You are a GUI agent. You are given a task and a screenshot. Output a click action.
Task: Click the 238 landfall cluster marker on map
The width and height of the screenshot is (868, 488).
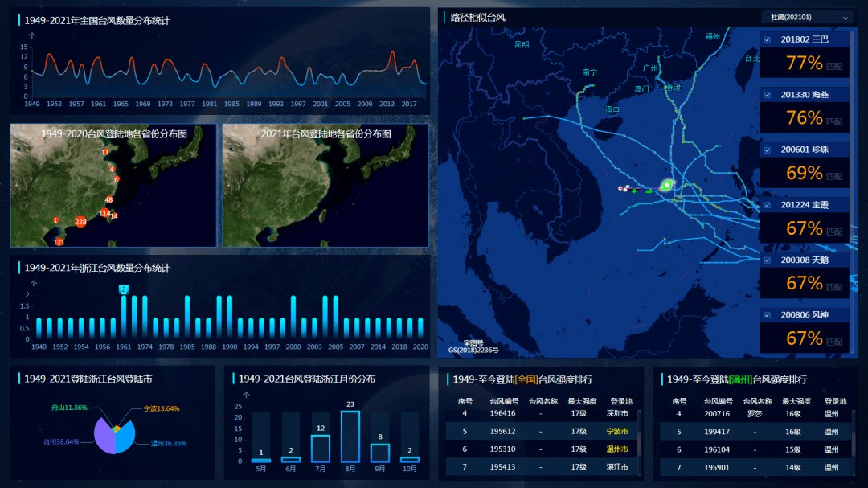tap(80, 222)
